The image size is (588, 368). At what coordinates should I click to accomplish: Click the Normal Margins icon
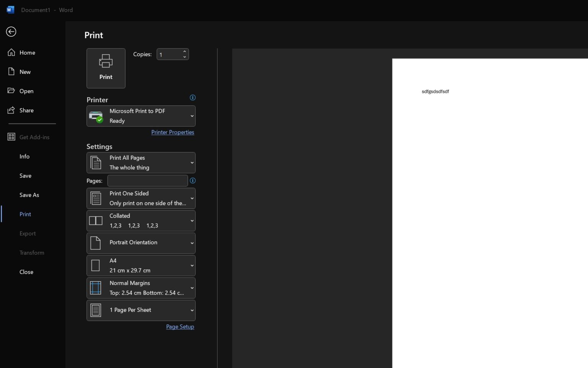pyautogui.click(x=96, y=288)
